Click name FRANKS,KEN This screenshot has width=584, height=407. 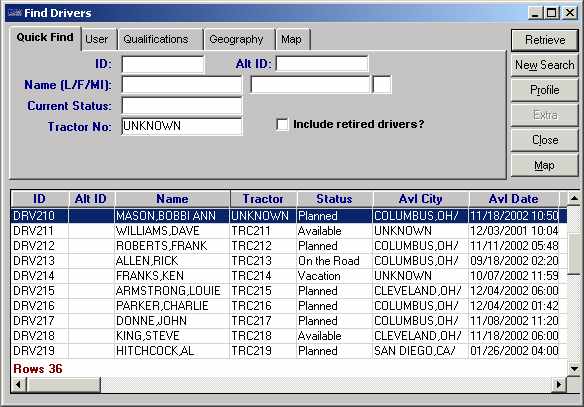pyautogui.click(x=150, y=276)
